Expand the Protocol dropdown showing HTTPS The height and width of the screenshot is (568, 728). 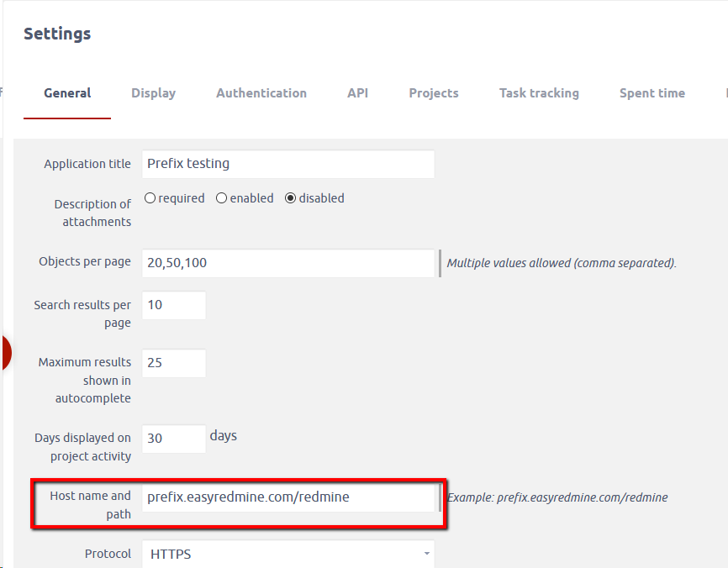click(x=288, y=554)
